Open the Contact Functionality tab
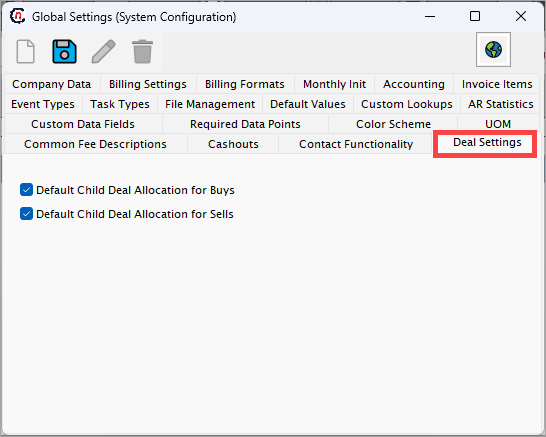The height and width of the screenshot is (437, 546). coord(356,144)
